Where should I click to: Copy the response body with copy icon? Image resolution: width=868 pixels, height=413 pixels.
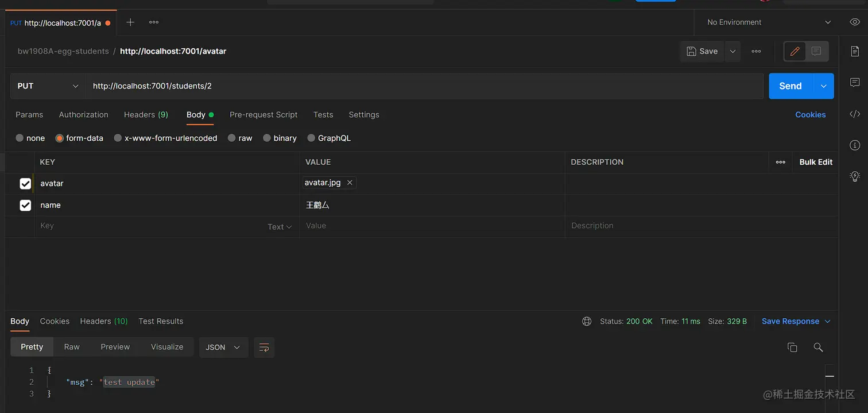pos(792,348)
